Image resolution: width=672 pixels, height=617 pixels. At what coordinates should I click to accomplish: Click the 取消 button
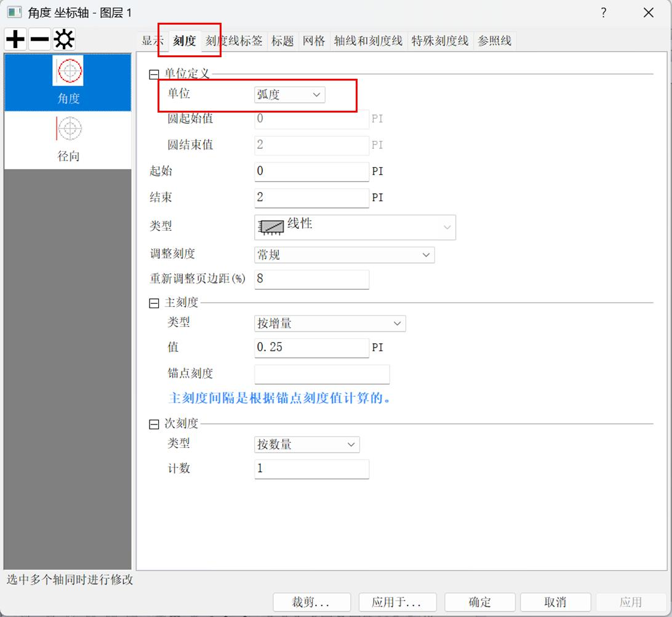click(556, 602)
